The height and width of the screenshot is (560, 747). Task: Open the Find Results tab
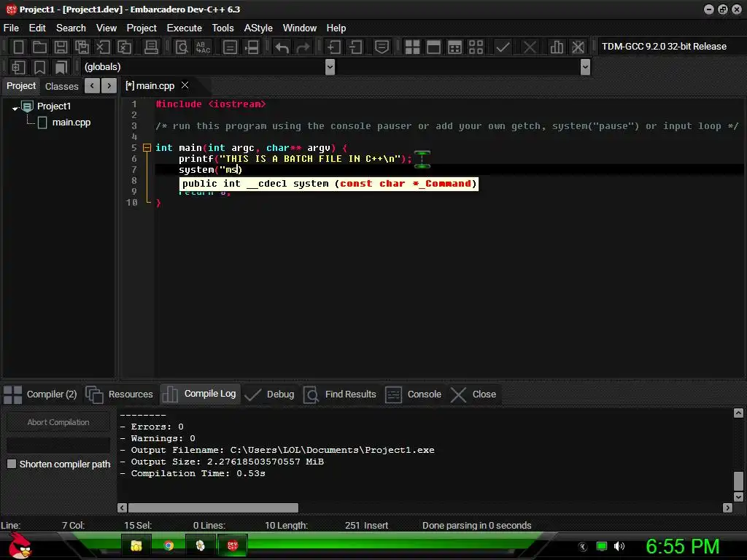(x=340, y=394)
